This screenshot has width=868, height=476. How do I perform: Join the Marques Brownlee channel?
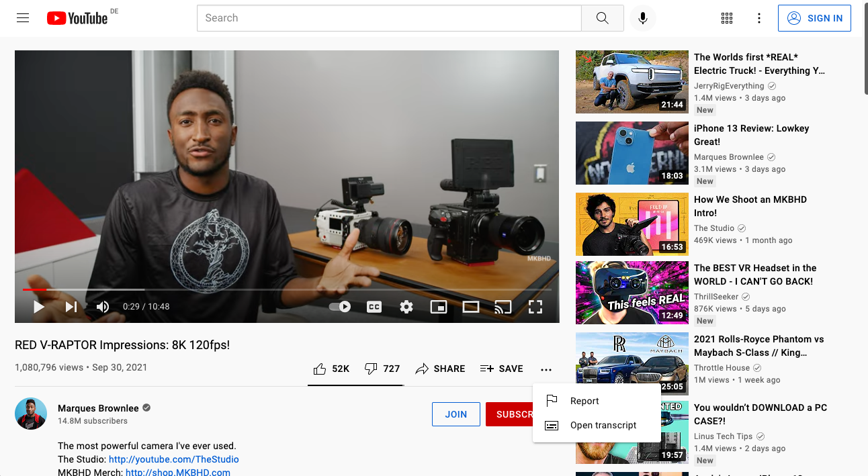point(456,414)
